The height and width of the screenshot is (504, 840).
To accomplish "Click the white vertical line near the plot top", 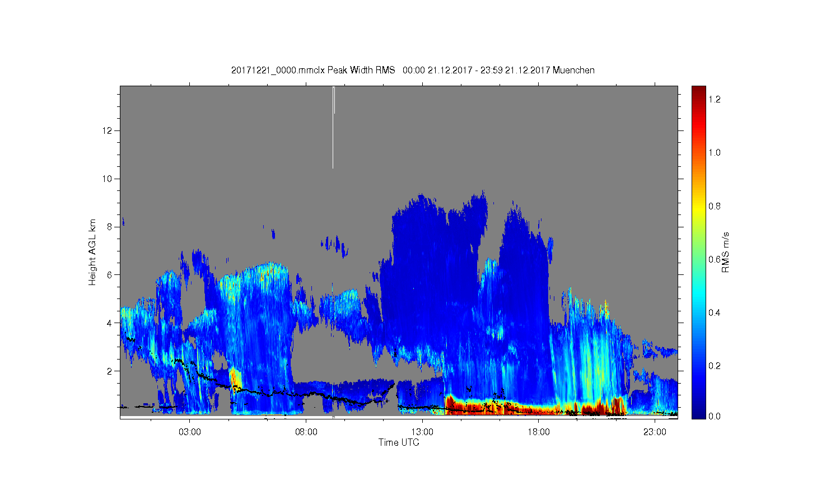I will (x=333, y=127).
